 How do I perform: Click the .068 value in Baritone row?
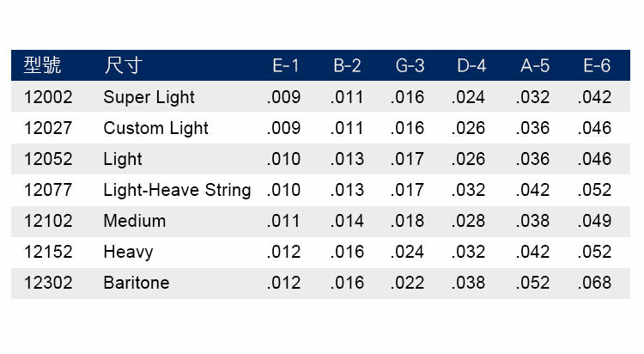pos(594,283)
